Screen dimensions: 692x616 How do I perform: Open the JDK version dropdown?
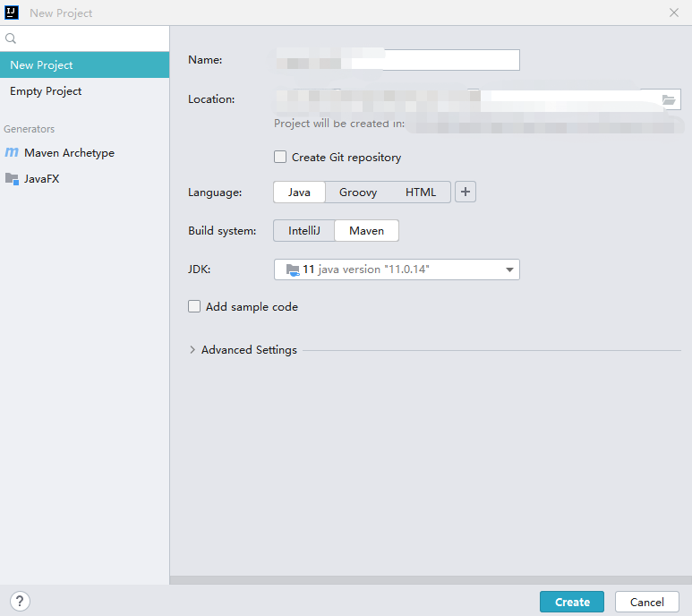(397, 269)
